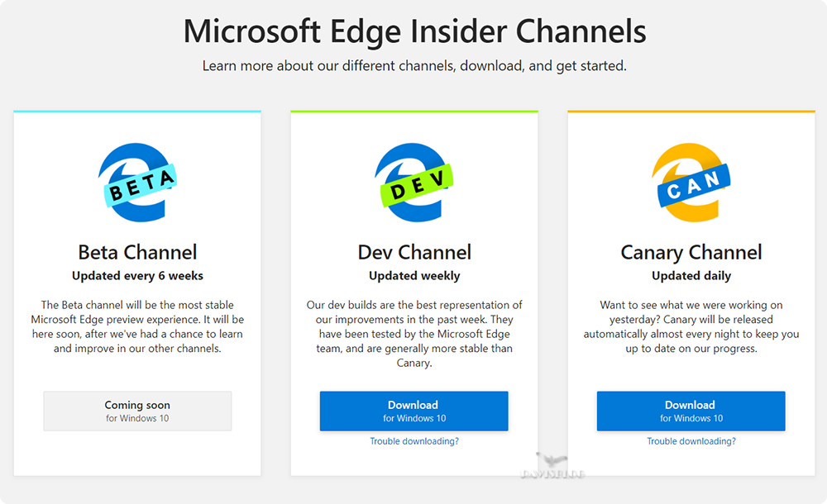Open Trouble downloading link under Dev Channel
The width and height of the screenshot is (827, 504).
414,441
